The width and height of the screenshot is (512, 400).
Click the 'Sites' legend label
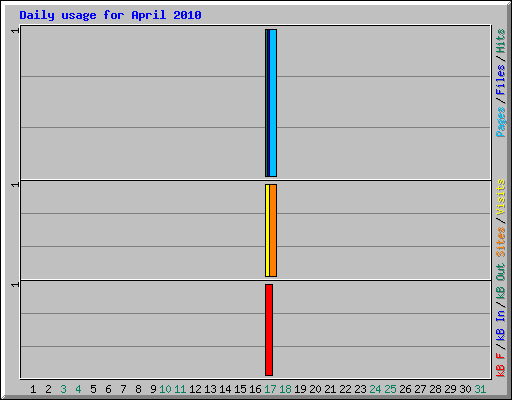pyautogui.click(x=501, y=242)
